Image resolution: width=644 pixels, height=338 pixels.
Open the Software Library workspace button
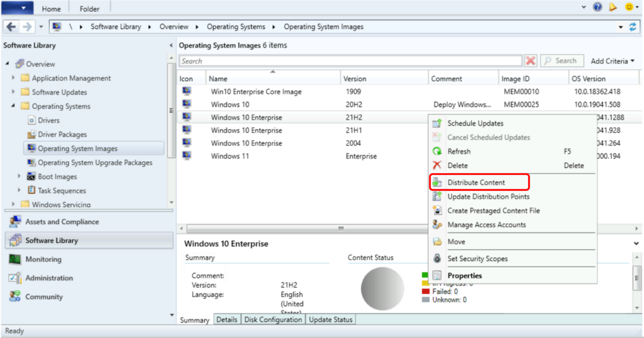[89, 240]
